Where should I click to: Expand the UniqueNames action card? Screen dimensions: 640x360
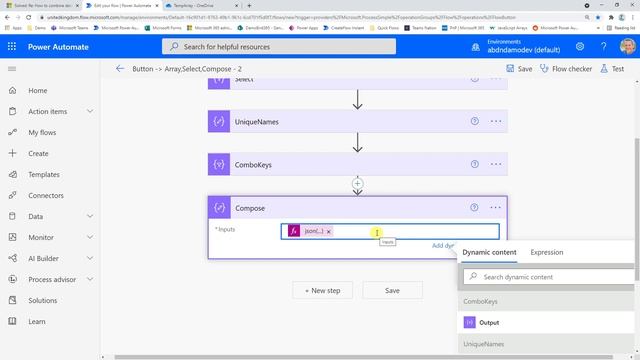(x=358, y=121)
